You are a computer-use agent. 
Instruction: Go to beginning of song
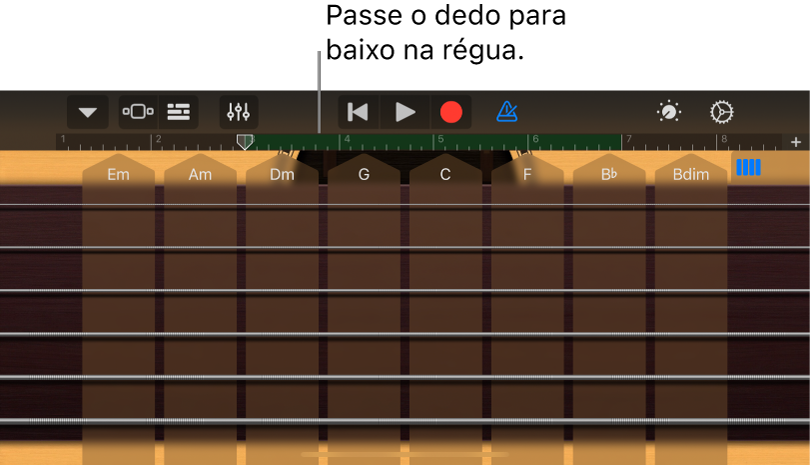(x=358, y=112)
